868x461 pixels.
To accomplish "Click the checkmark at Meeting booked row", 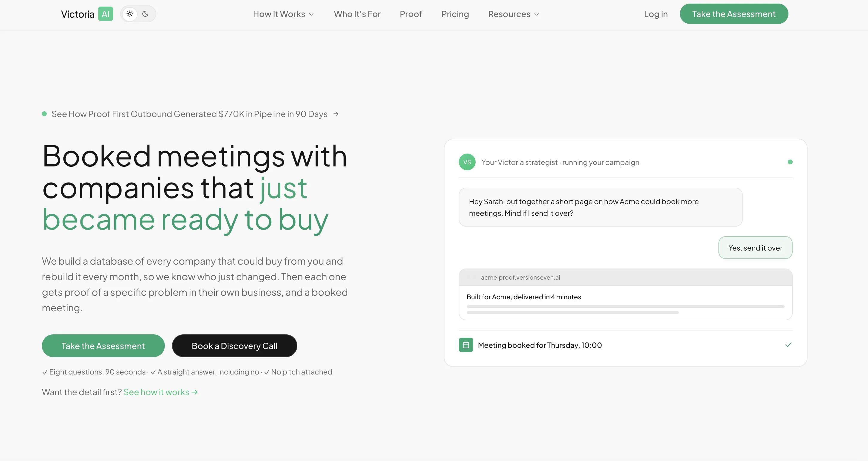I will pos(788,345).
